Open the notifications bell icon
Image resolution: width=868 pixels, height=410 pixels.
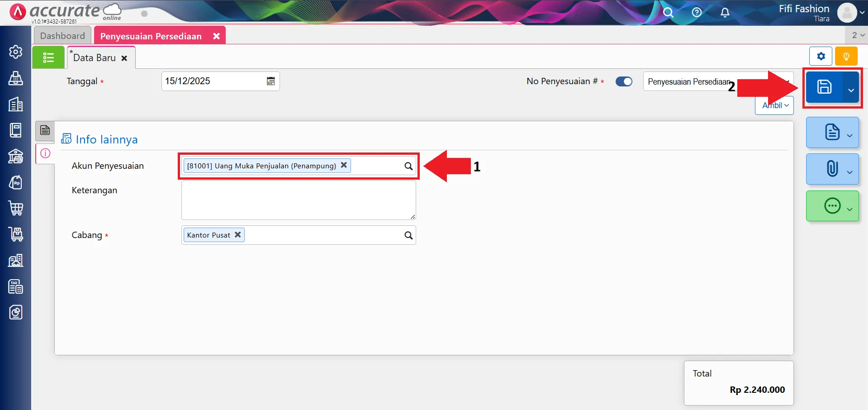725,13
